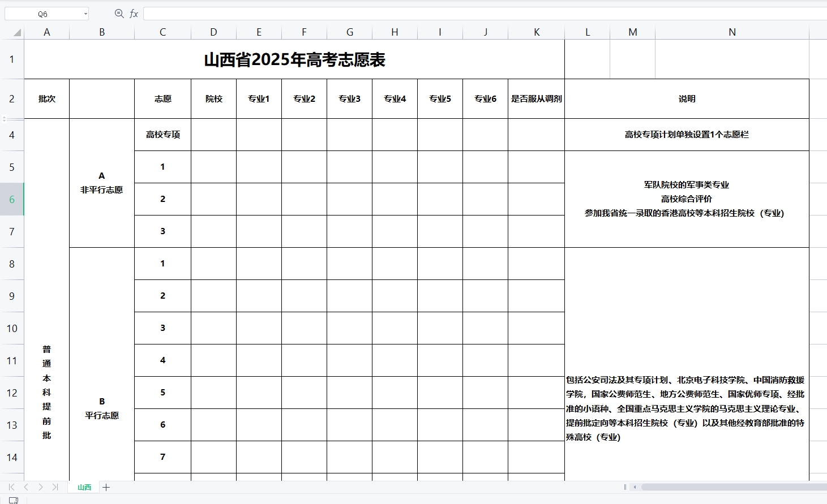Click the cell containing 高校专项
The image size is (827, 504).
click(162, 135)
